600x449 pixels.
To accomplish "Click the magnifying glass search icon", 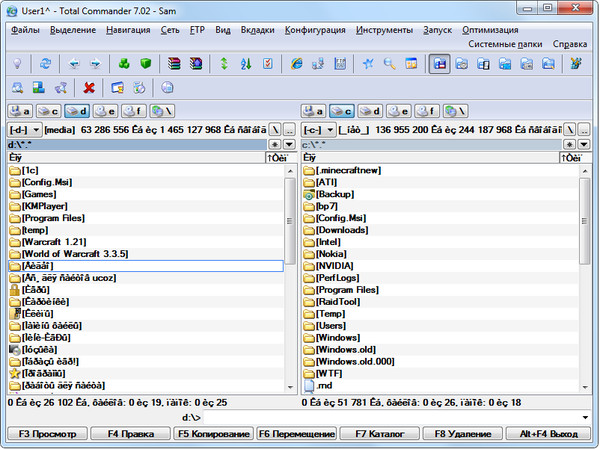I will (389, 63).
